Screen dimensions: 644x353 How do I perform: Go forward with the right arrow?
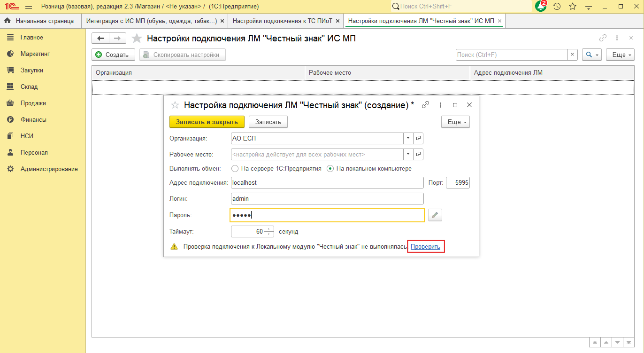pos(117,39)
